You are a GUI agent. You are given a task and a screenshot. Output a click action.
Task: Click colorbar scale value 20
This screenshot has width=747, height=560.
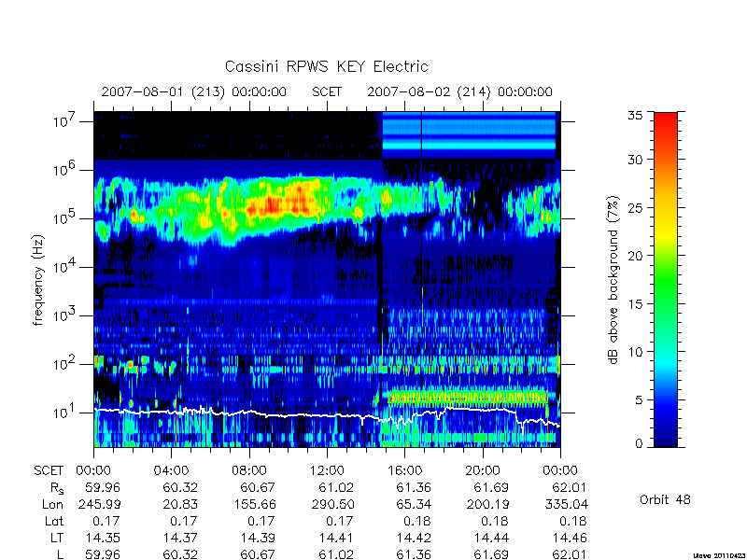click(635, 256)
